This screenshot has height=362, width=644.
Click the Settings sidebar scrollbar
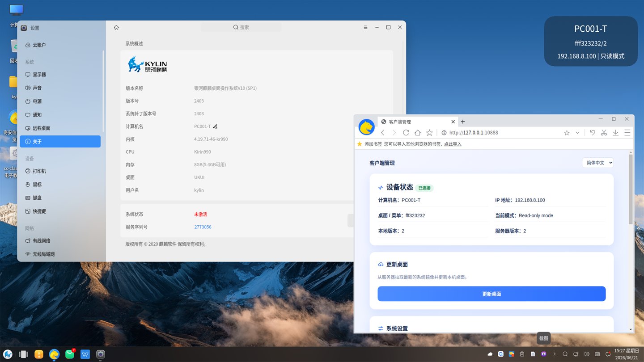click(103, 91)
